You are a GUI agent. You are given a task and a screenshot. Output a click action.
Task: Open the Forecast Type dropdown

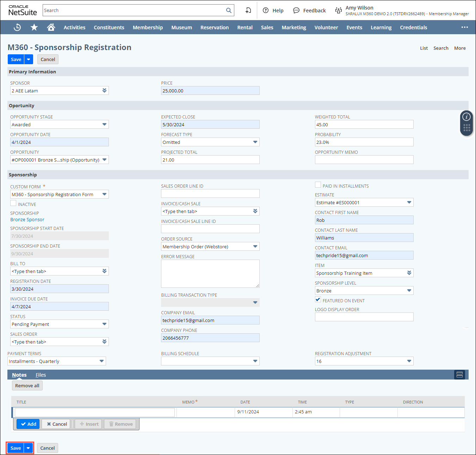255,142
